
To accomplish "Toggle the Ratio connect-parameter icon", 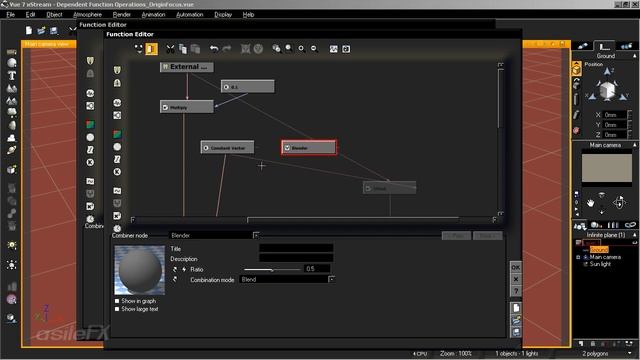I will click(x=175, y=269).
